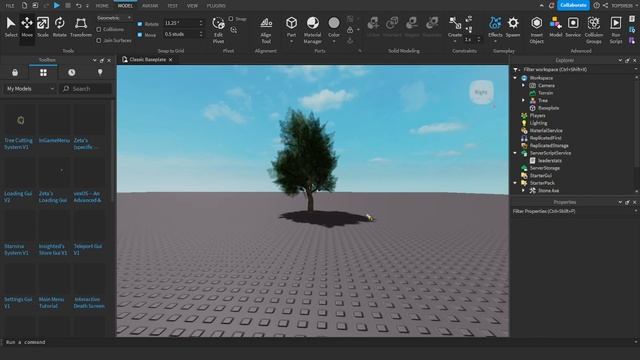This screenshot has width=640, height=360.
Task: Open the Toolbox Creations tab icon
Action: pyautogui.click(x=100, y=73)
